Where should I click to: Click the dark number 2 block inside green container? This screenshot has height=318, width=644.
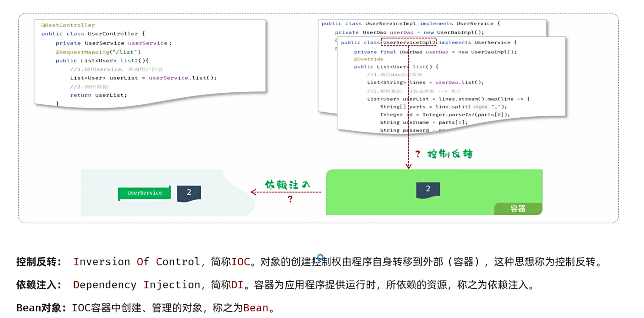coord(428,190)
